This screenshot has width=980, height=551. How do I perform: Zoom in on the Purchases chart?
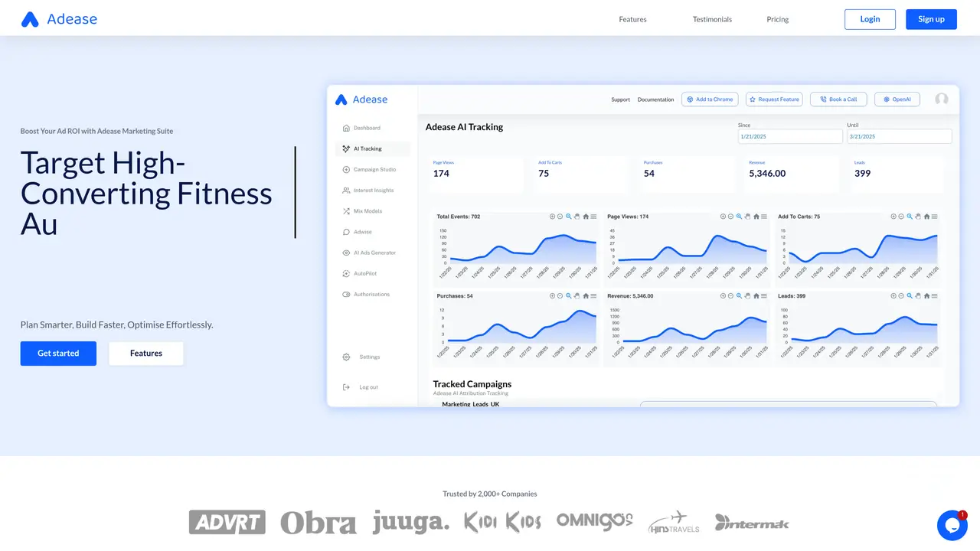(552, 295)
